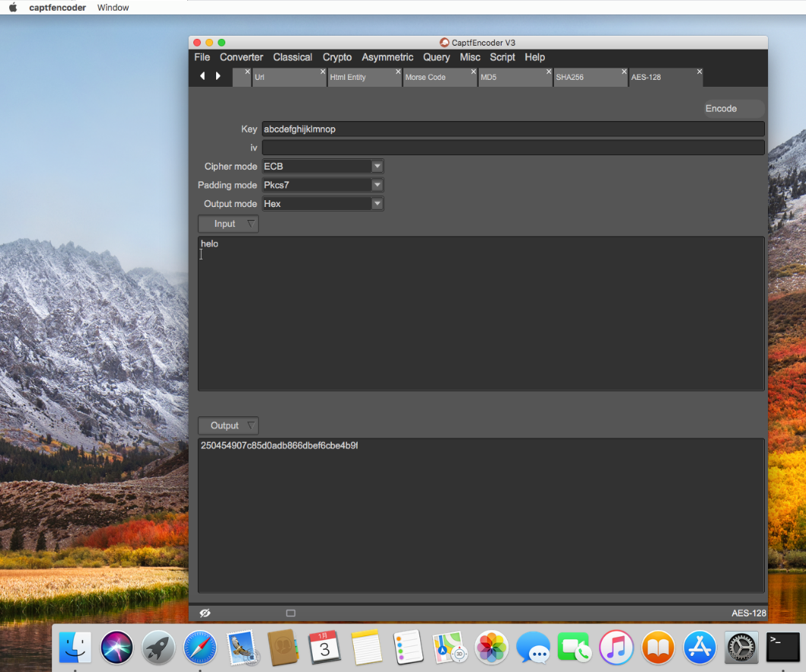Open the Padding mode dropdown
806x672 pixels.
click(378, 185)
